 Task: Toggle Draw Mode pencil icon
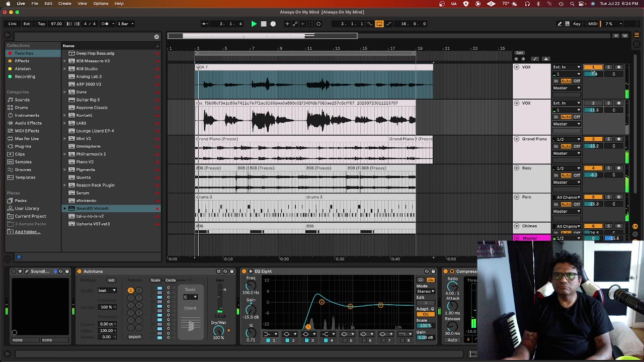pos(559,24)
